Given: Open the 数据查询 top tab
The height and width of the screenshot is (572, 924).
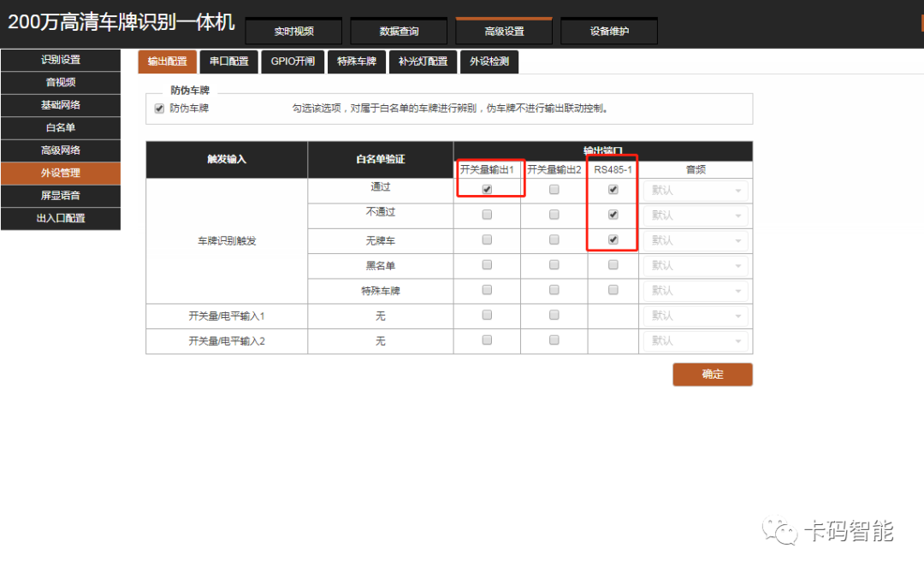Looking at the screenshot, I should [x=399, y=32].
